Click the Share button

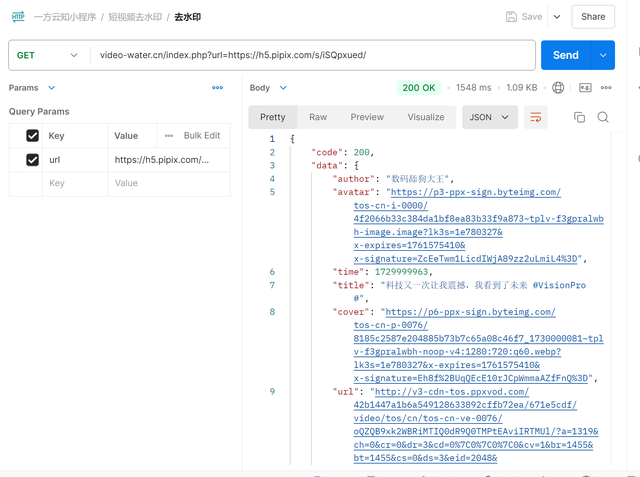[593, 16]
